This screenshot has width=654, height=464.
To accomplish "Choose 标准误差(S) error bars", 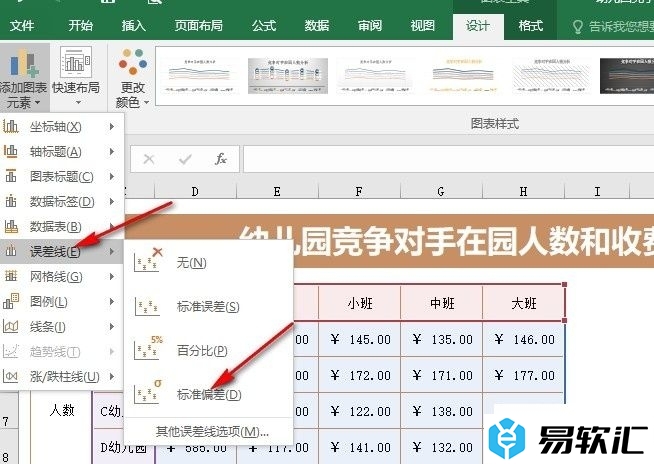I will pyautogui.click(x=207, y=306).
